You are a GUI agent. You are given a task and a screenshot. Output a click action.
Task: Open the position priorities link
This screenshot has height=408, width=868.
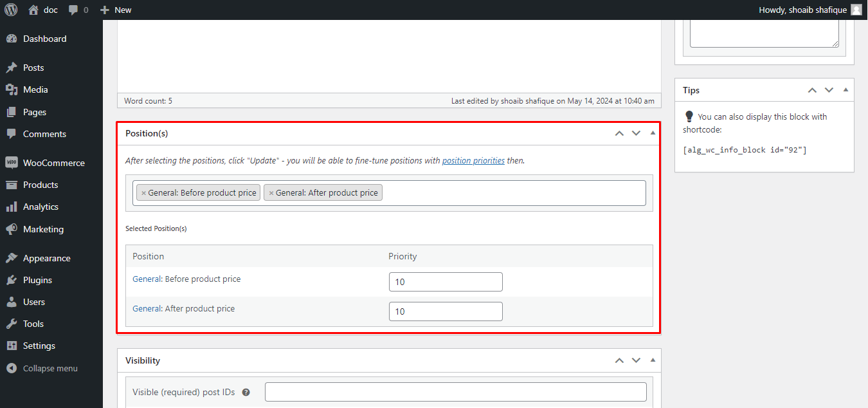click(473, 161)
